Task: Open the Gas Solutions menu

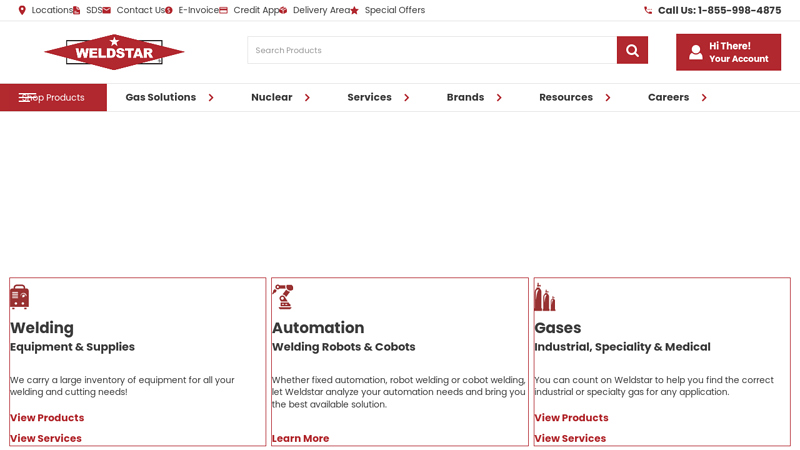Action: pyautogui.click(x=161, y=97)
